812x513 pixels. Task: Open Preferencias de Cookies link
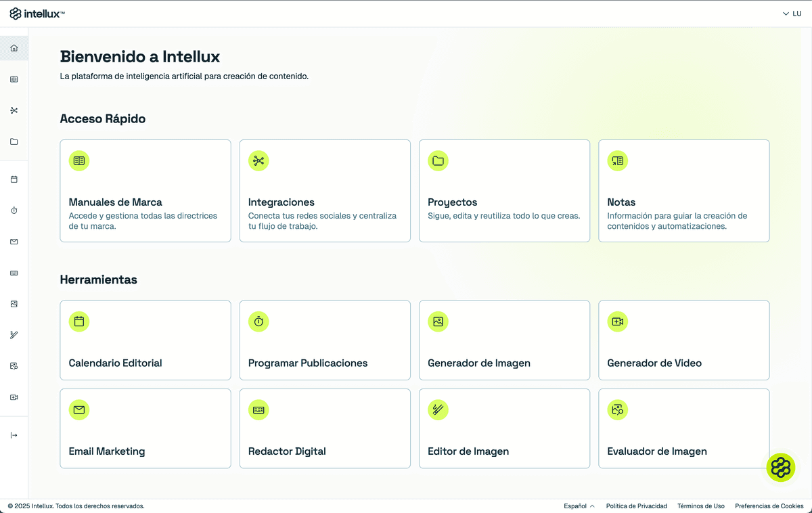(769, 506)
